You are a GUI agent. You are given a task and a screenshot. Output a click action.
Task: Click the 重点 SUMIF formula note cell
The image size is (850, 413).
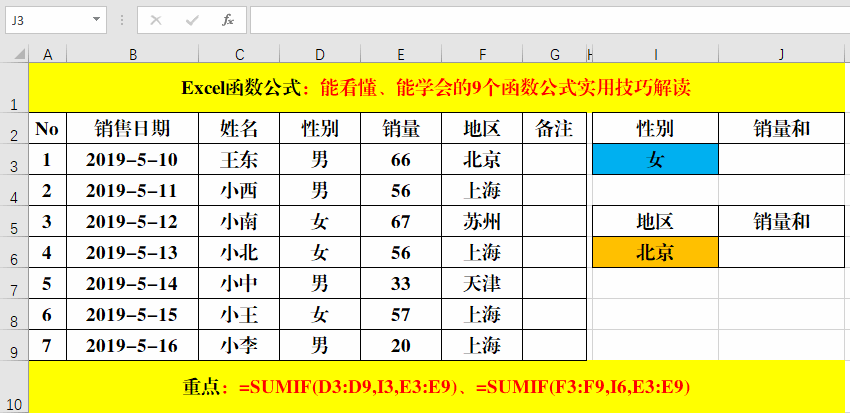click(436, 387)
